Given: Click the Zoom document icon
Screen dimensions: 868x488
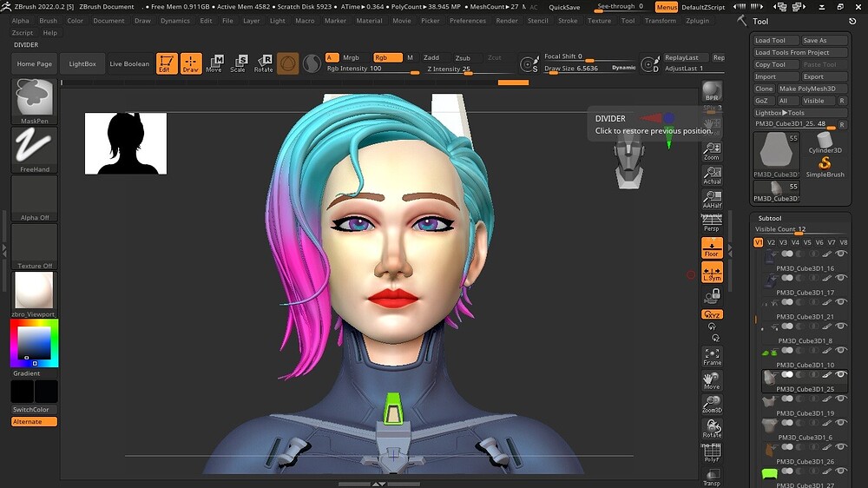Looking at the screenshot, I should (712, 151).
